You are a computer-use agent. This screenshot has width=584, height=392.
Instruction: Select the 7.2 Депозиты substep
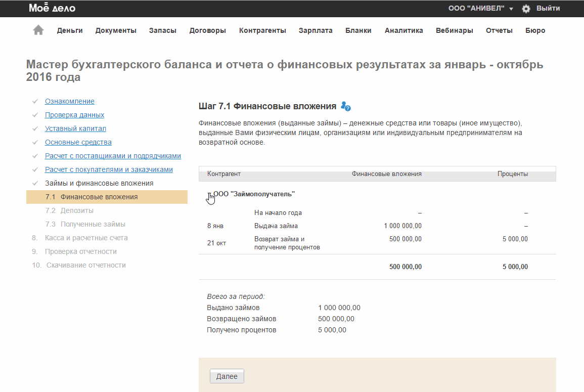tap(69, 210)
